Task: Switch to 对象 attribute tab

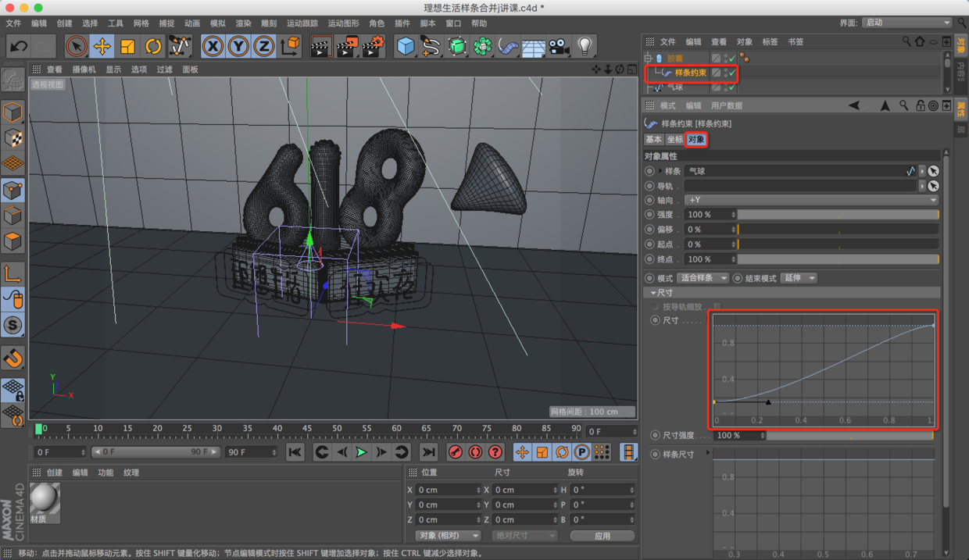Action: 695,140
